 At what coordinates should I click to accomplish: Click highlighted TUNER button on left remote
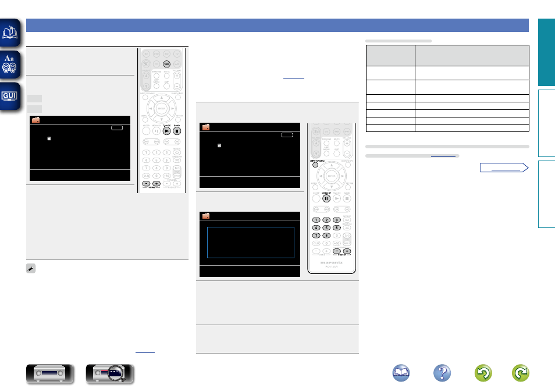167,64
